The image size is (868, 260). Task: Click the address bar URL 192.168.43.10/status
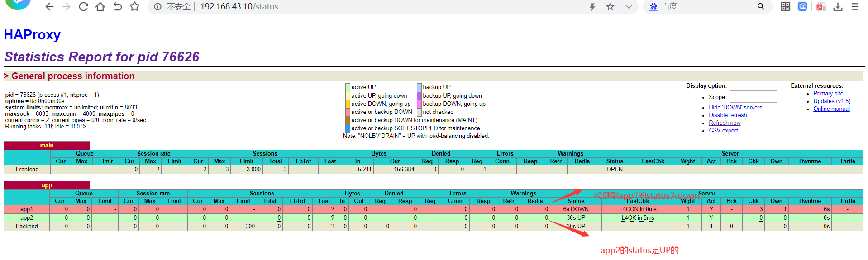[239, 7]
